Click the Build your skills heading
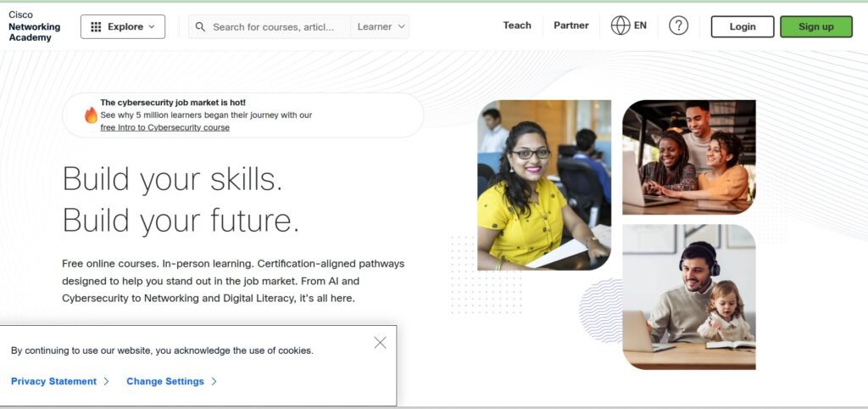 click(x=172, y=179)
